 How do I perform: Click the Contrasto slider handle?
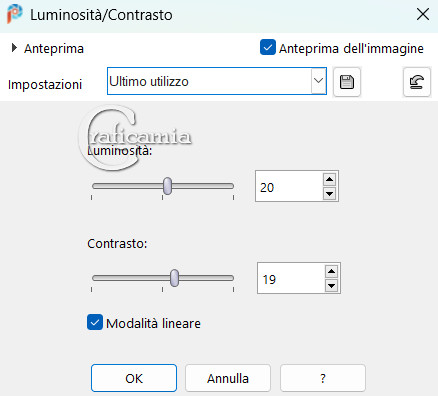coord(174,278)
